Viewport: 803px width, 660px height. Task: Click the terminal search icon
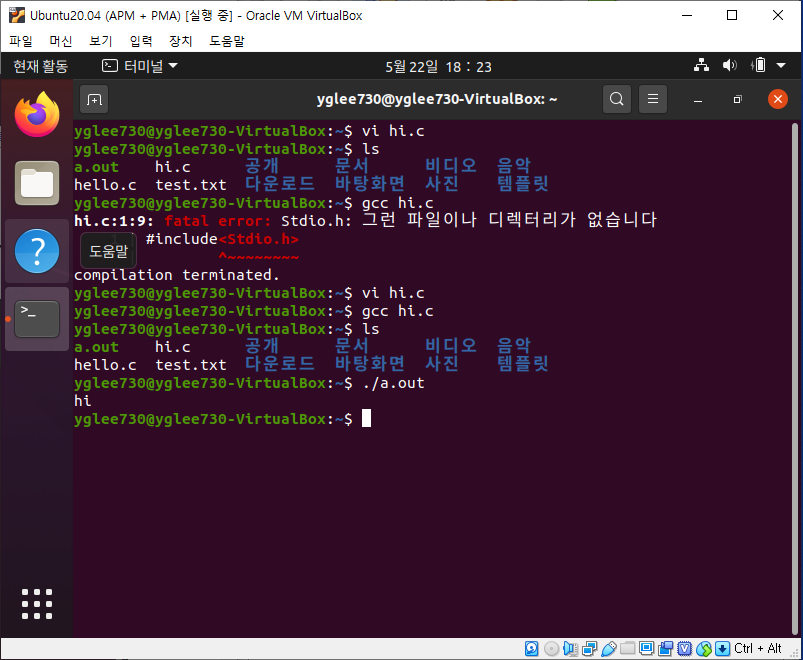point(617,99)
